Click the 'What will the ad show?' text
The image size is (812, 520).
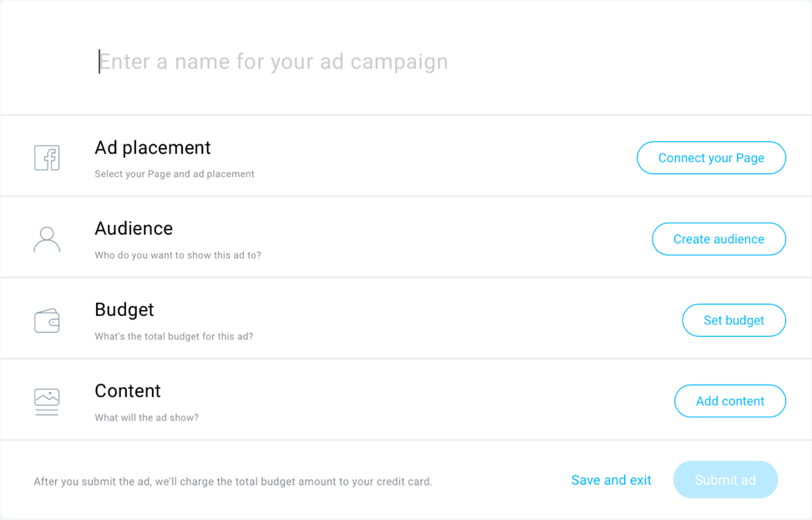point(146,418)
